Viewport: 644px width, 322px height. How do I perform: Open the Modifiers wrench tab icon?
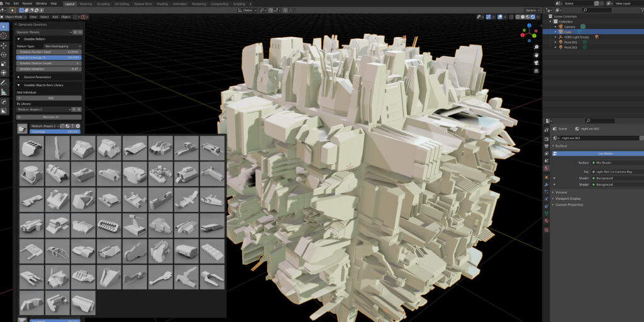pos(547,184)
